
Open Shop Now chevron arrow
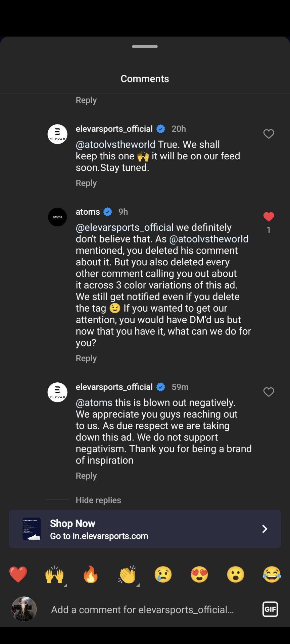point(264,529)
